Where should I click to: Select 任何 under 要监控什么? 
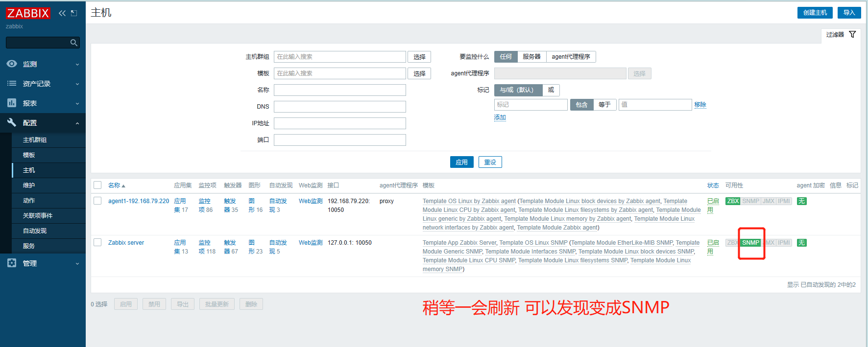(x=506, y=57)
